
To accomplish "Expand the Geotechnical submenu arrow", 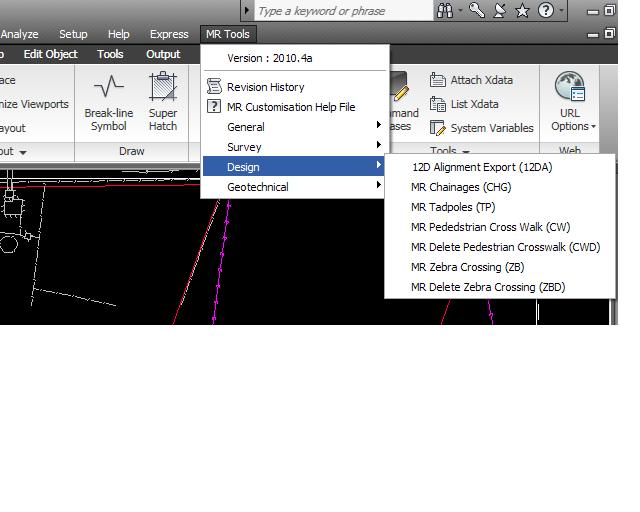I will tap(379, 185).
